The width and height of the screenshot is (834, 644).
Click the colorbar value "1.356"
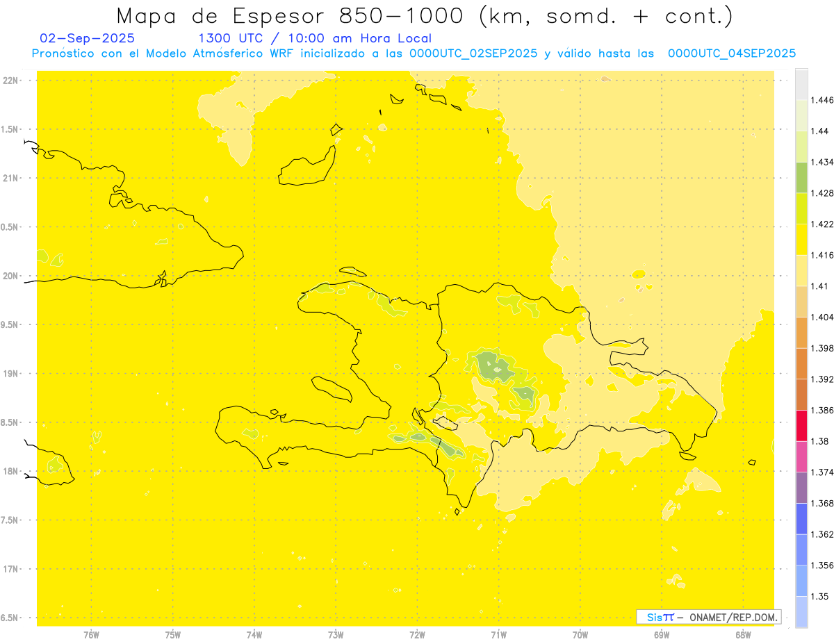click(824, 565)
